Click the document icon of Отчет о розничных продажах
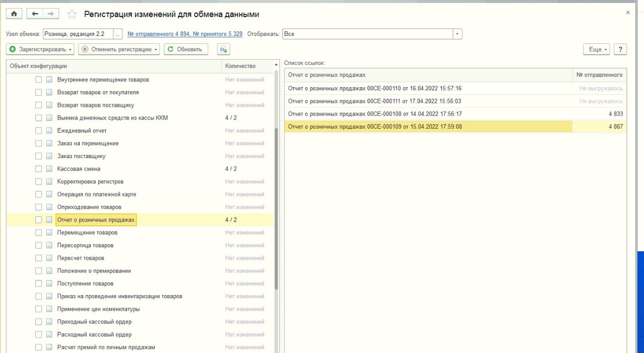Image resolution: width=644 pixels, height=353 pixels. point(49,220)
